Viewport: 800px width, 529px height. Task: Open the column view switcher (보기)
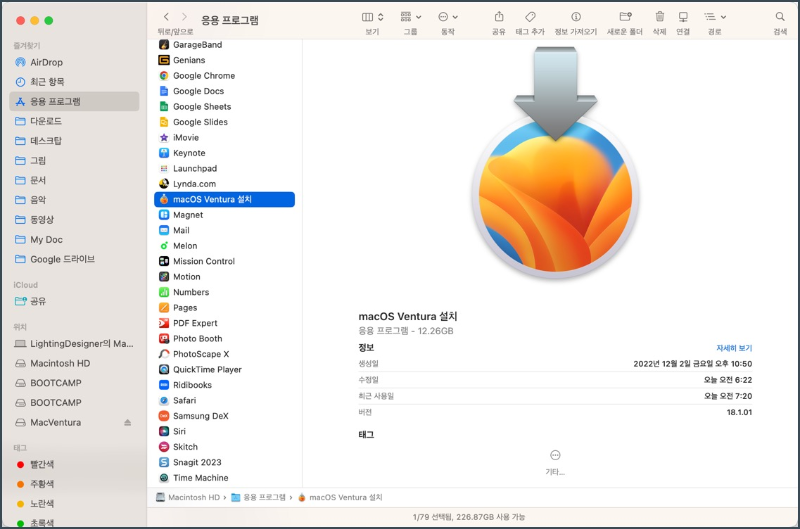point(372,17)
